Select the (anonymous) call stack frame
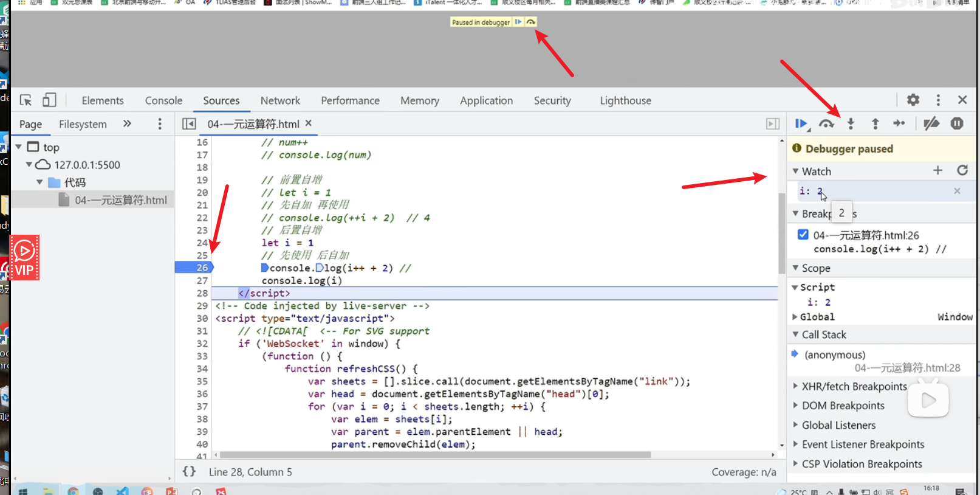The height and width of the screenshot is (495, 980). [834, 355]
